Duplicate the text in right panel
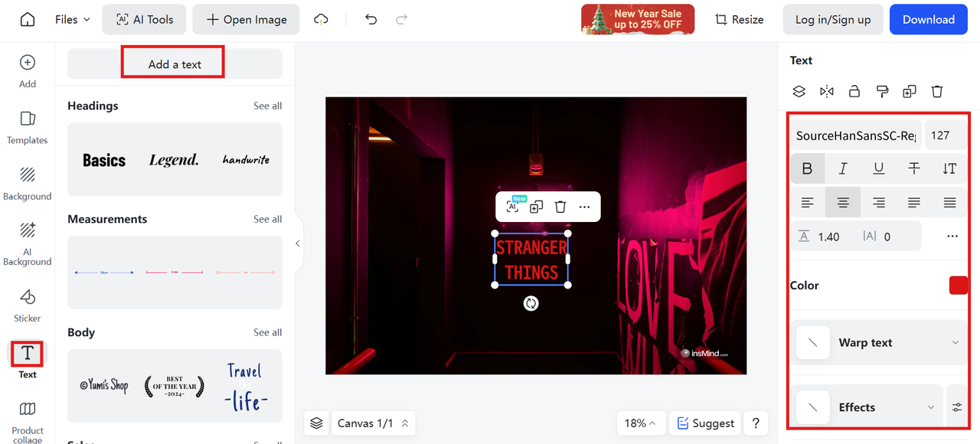 pos(910,91)
